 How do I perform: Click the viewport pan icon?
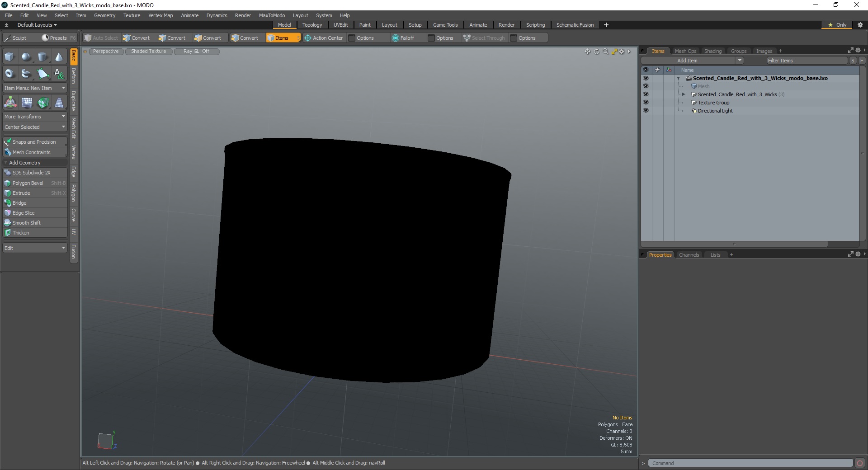click(x=587, y=52)
